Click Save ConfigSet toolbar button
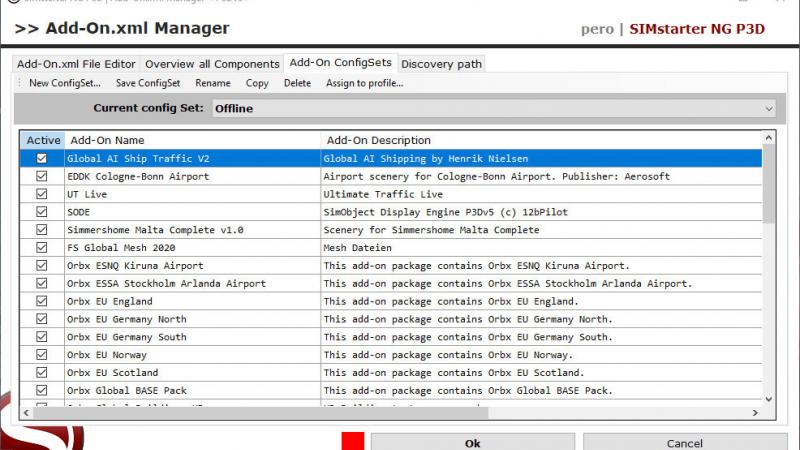800x450 pixels. pos(148,83)
